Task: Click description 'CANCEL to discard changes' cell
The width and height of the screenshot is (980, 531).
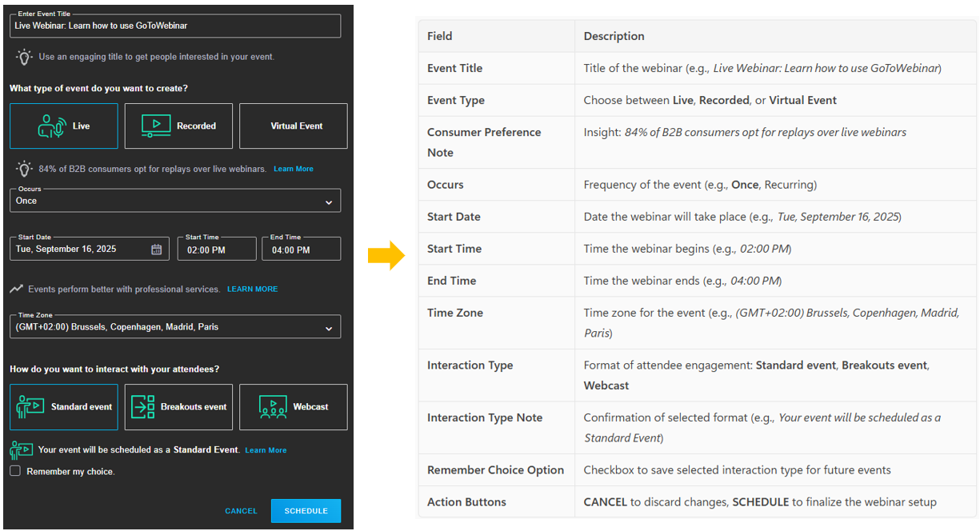Action: 776,502
